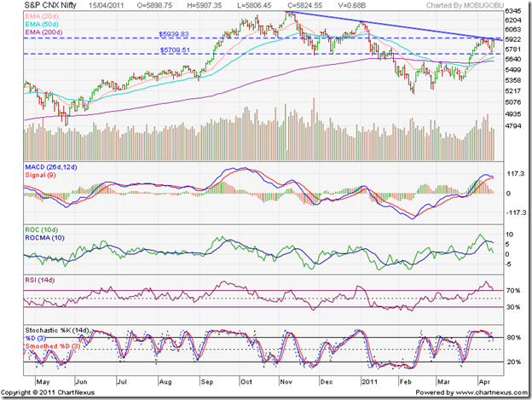Click the Mar label on time axis

point(443,382)
